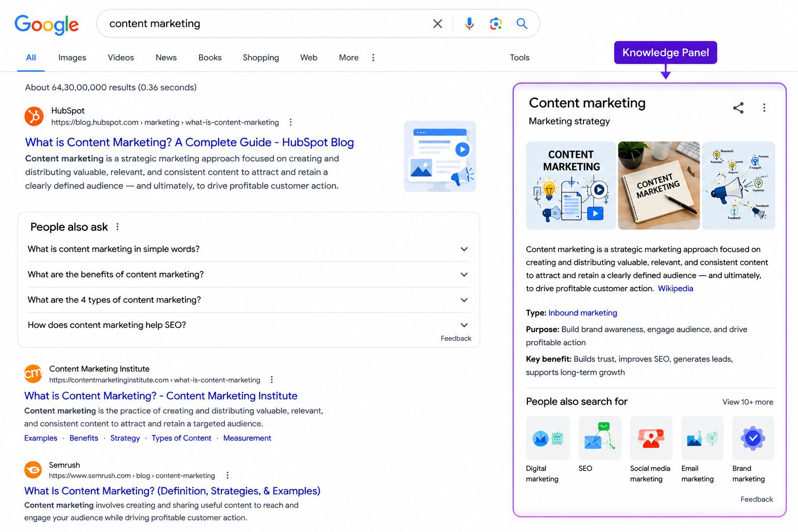Expand "What is content marketing in simple words?"
Image resolution: width=798 pixels, height=532 pixels.
248,249
